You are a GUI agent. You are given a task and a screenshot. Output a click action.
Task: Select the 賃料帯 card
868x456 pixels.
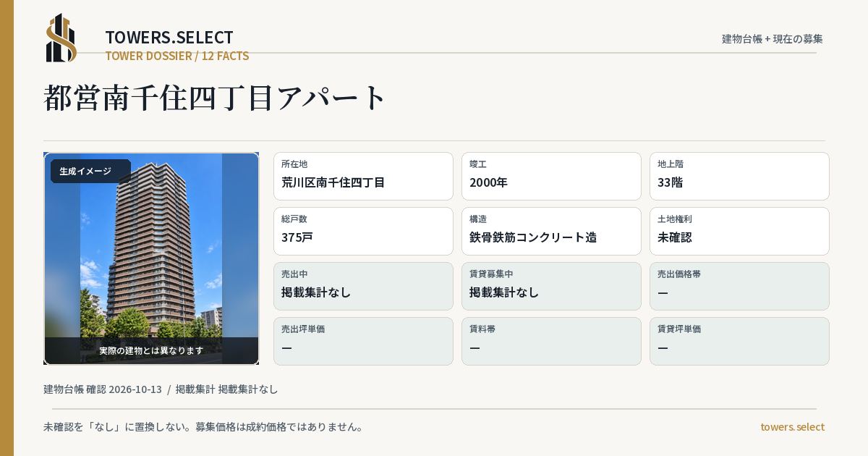click(x=551, y=341)
